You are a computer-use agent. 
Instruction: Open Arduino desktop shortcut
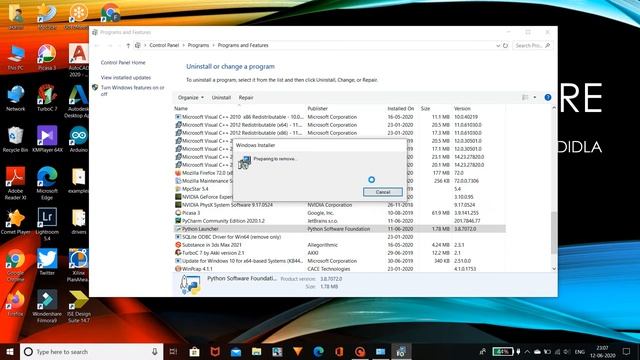78,139
